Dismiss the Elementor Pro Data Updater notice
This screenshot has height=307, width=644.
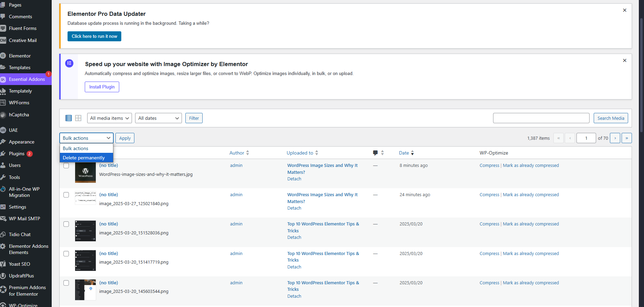pos(624,10)
